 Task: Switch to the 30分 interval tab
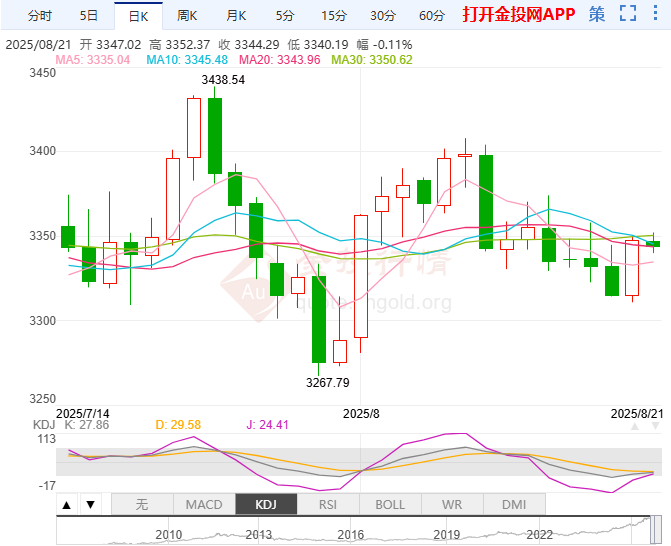coord(383,16)
